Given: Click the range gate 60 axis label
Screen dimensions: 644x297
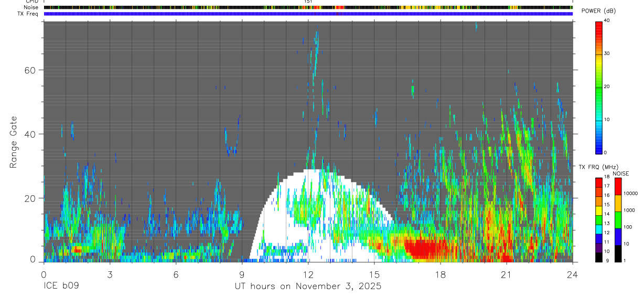Looking at the screenshot, I should pos(30,70).
